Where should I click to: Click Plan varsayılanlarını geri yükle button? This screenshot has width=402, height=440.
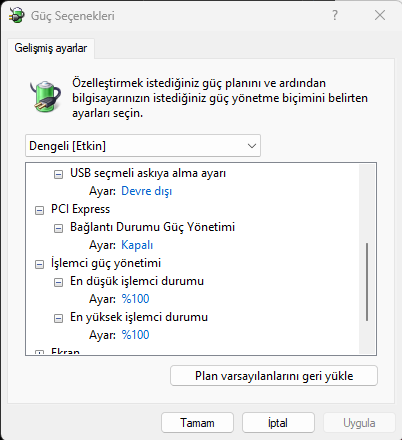(x=274, y=376)
